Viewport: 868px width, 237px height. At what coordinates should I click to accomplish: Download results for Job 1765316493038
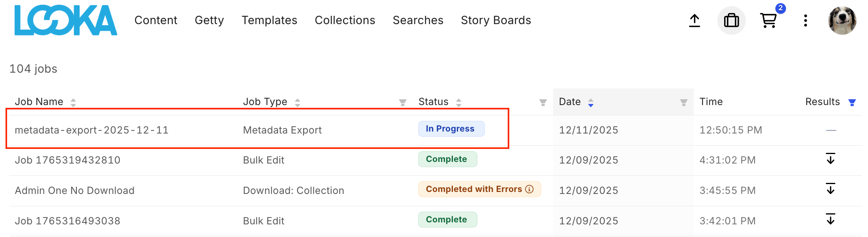tap(831, 219)
